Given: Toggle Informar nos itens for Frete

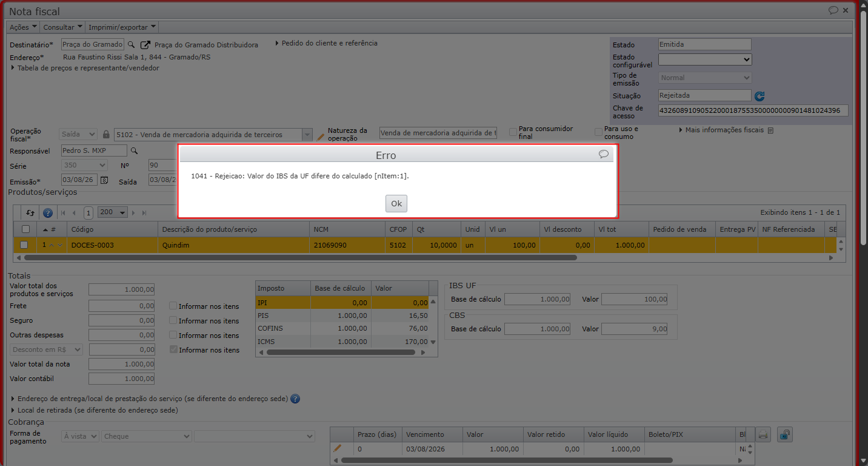Looking at the screenshot, I should [173, 306].
